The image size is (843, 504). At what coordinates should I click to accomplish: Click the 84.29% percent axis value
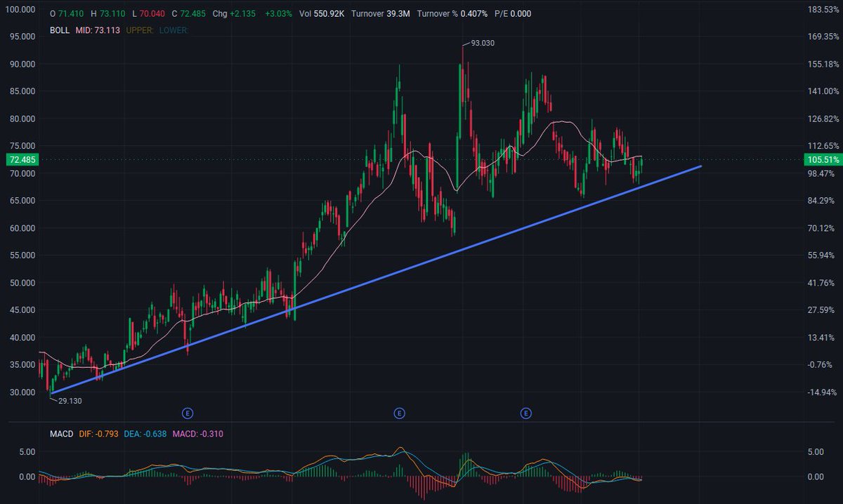click(x=823, y=202)
